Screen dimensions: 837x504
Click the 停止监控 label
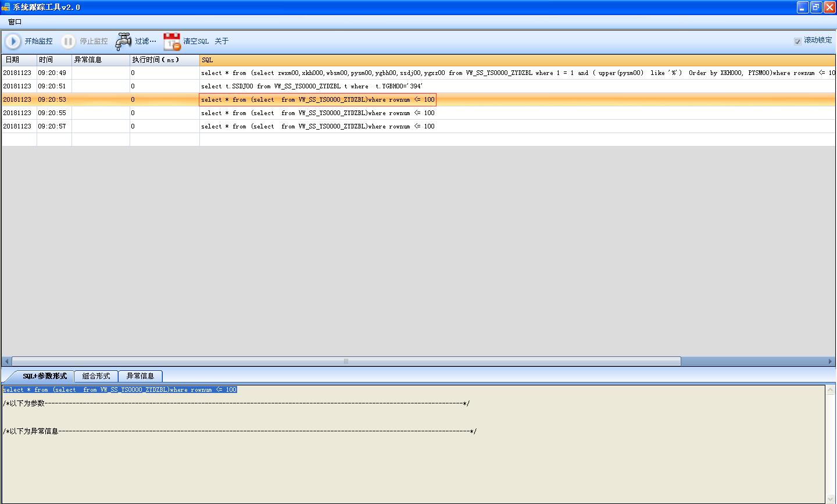click(94, 41)
